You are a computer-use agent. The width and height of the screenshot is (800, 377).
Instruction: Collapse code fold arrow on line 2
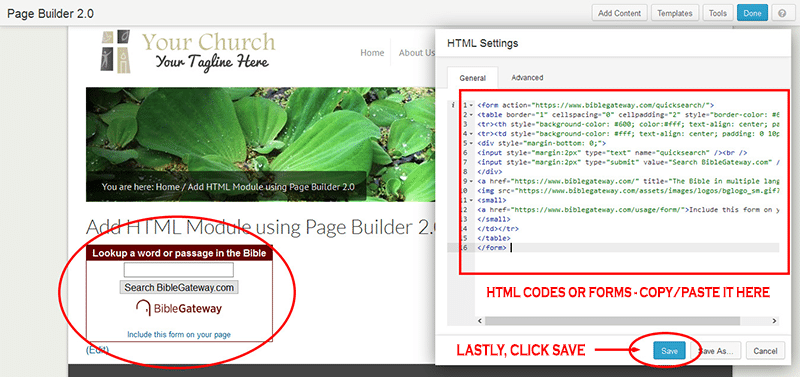click(x=471, y=114)
